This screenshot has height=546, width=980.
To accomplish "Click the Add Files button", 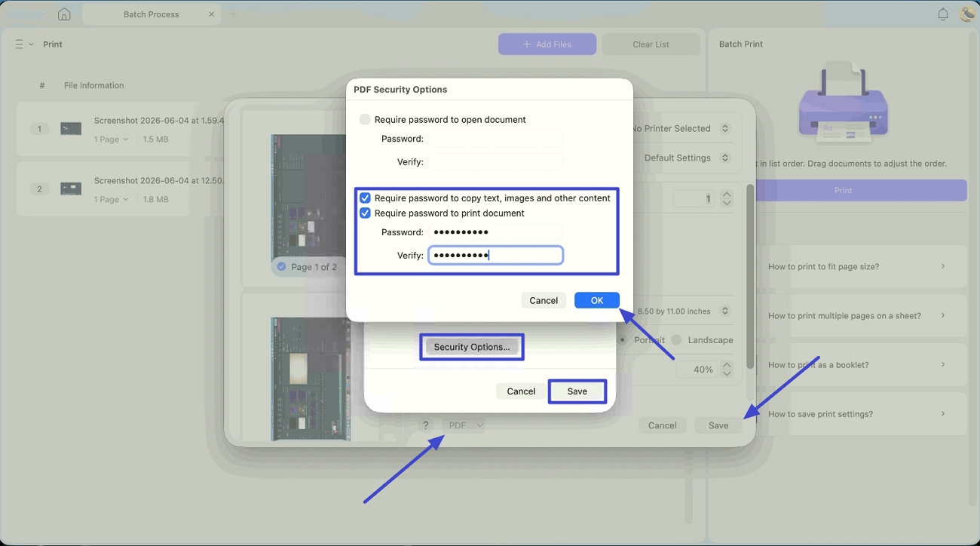I will point(547,44).
